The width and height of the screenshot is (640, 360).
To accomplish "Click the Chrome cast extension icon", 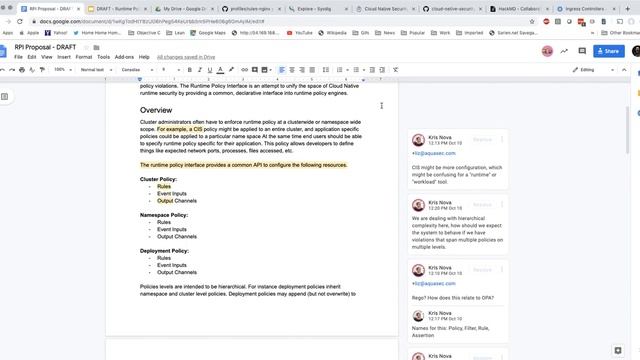I will (x=620, y=21).
